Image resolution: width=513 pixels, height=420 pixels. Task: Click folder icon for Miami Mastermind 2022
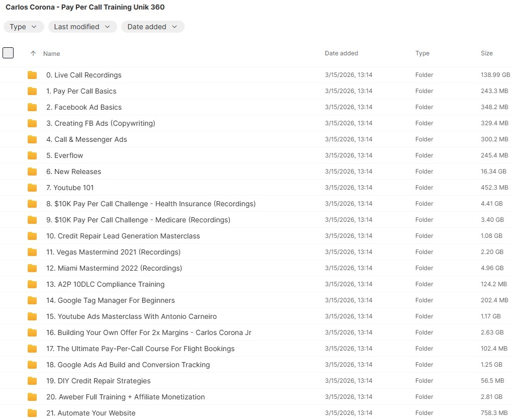tap(32, 268)
